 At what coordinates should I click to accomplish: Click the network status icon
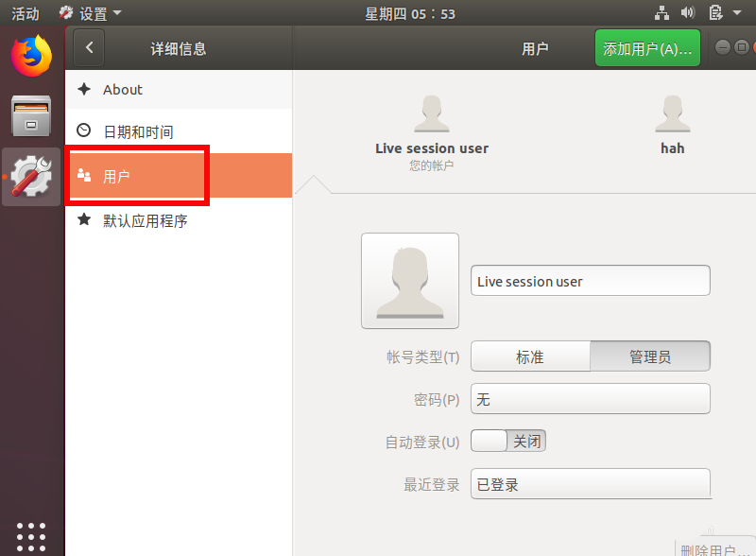tap(661, 13)
